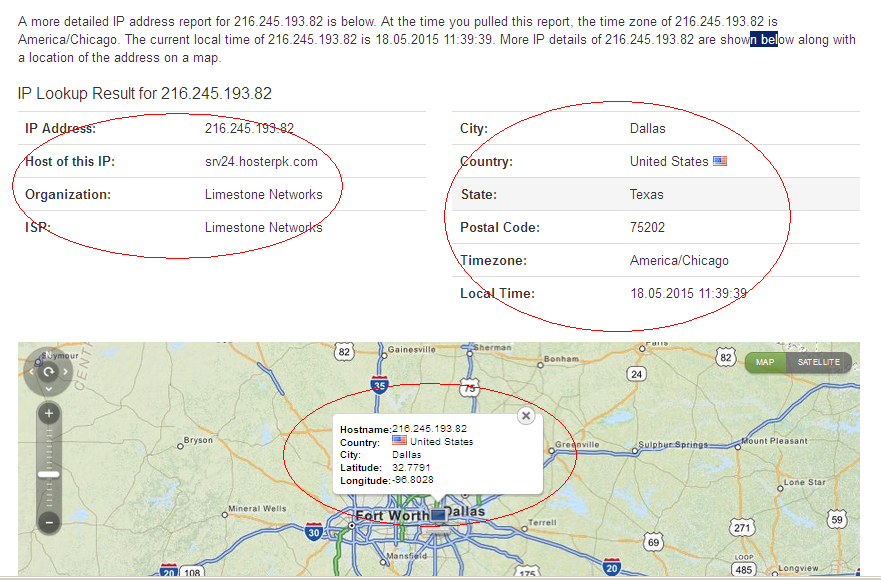The height and width of the screenshot is (580, 881).
Task: Close the Hostname info popup
Action: (x=526, y=416)
